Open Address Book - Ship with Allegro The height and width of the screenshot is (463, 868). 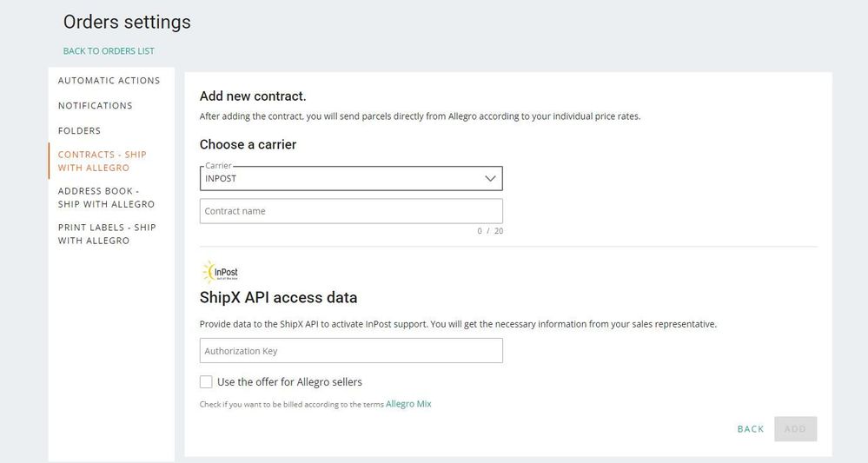click(106, 197)
